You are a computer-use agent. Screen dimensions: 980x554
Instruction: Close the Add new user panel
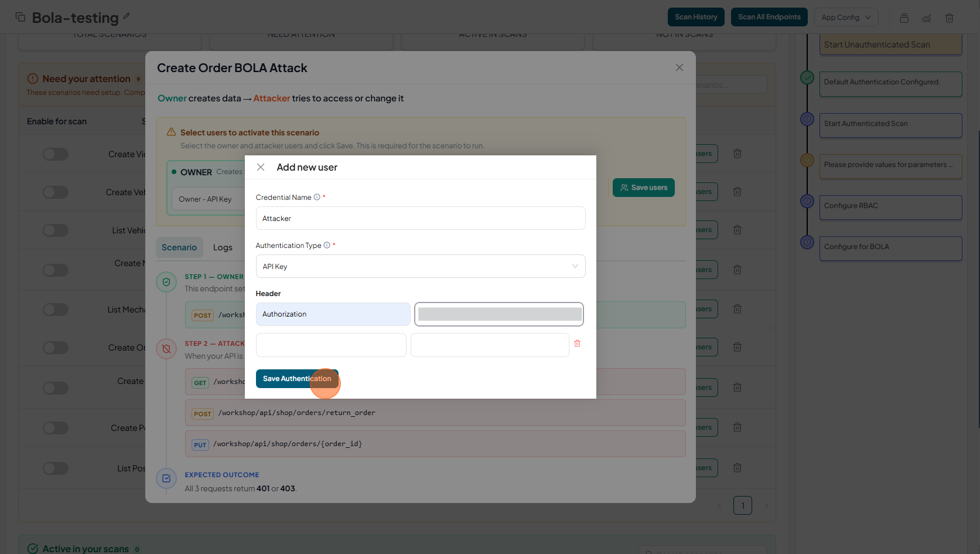point(261,168)
